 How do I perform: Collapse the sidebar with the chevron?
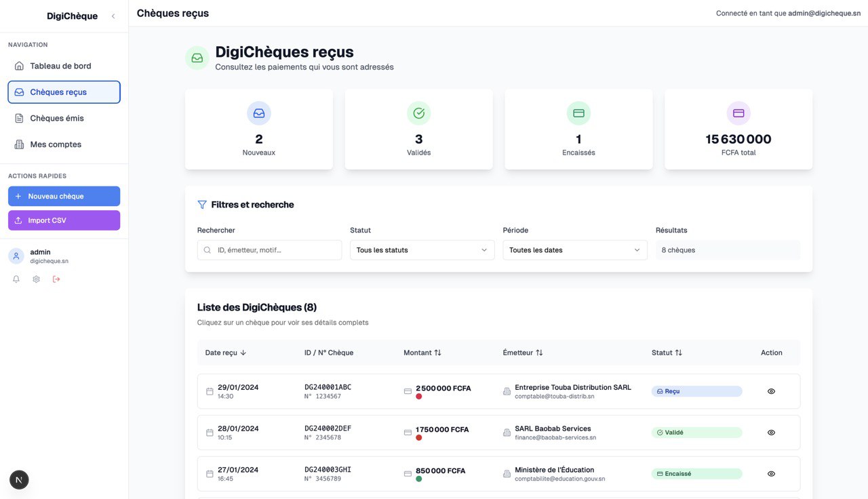coord(113,16)
